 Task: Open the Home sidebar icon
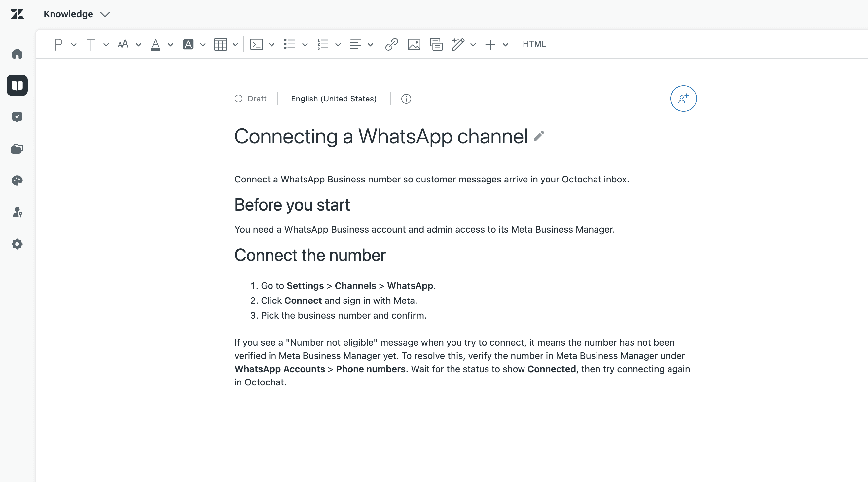(x=17, y=54)
